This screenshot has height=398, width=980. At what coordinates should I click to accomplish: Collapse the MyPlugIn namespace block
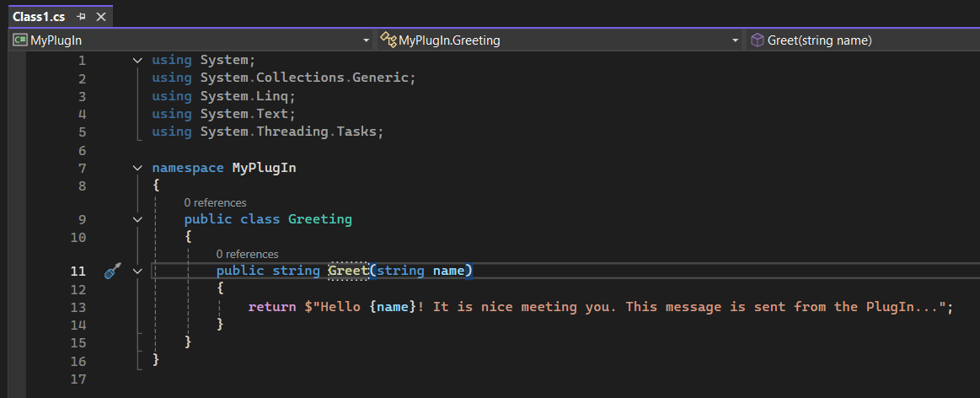click(x=137, y=168)
